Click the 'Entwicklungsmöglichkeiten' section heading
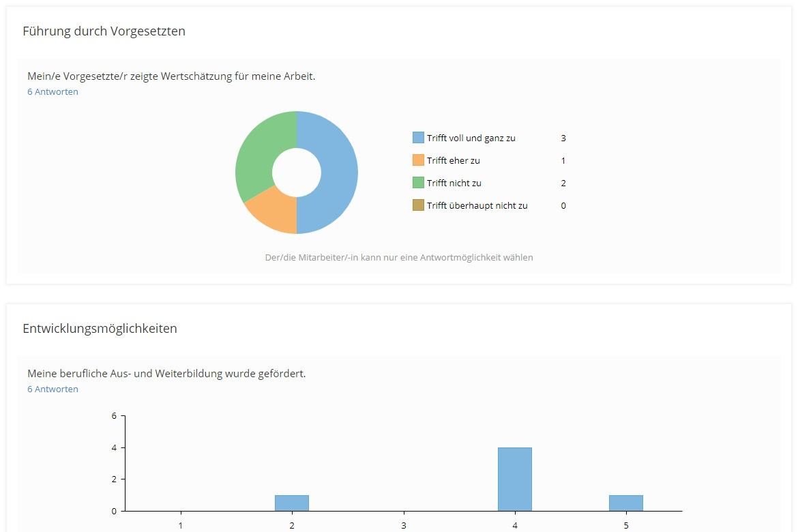The width and height of the screenshot is (798, 532). click(x=100, y=328)
